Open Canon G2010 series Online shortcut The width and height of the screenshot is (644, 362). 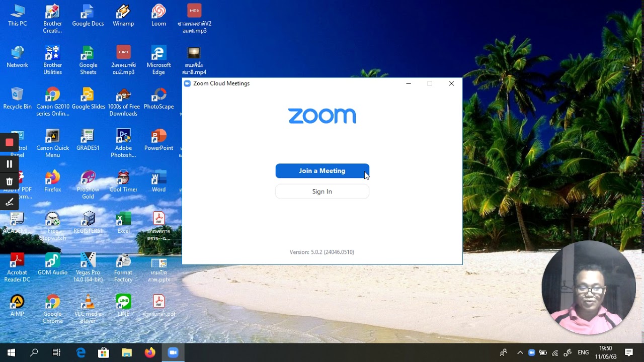pos(52,102)
